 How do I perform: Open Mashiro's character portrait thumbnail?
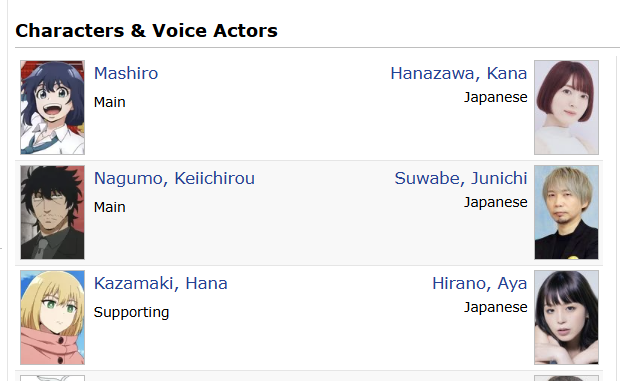tap(53, 107)
